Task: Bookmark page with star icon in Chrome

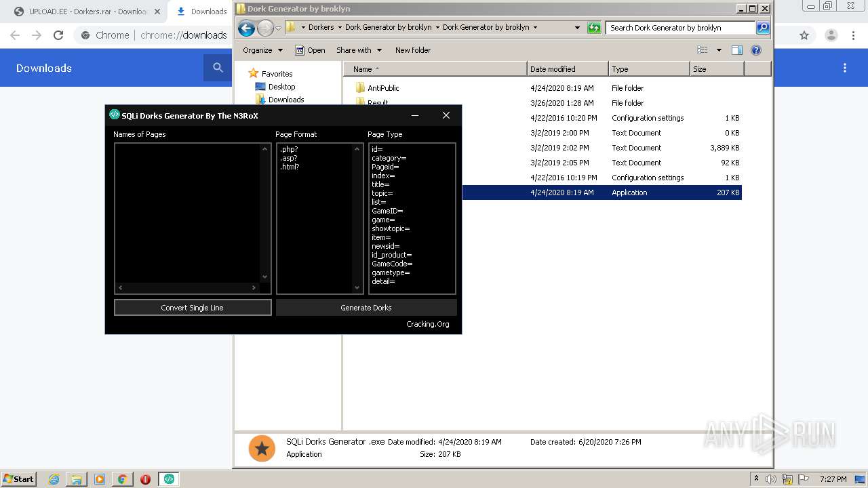Action: pyautogui.click(x=804, y=35)
